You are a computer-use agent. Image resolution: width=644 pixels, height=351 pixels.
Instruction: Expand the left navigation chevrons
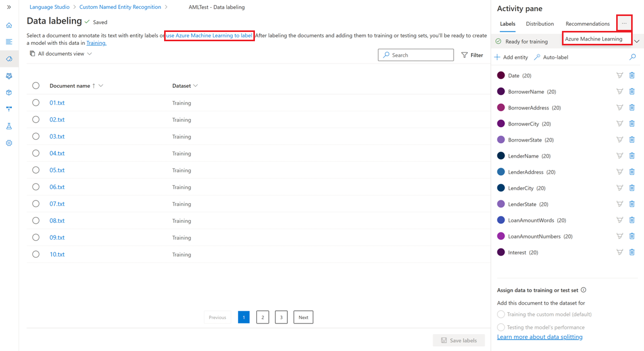pyautogui.click(x=9, y=7)
